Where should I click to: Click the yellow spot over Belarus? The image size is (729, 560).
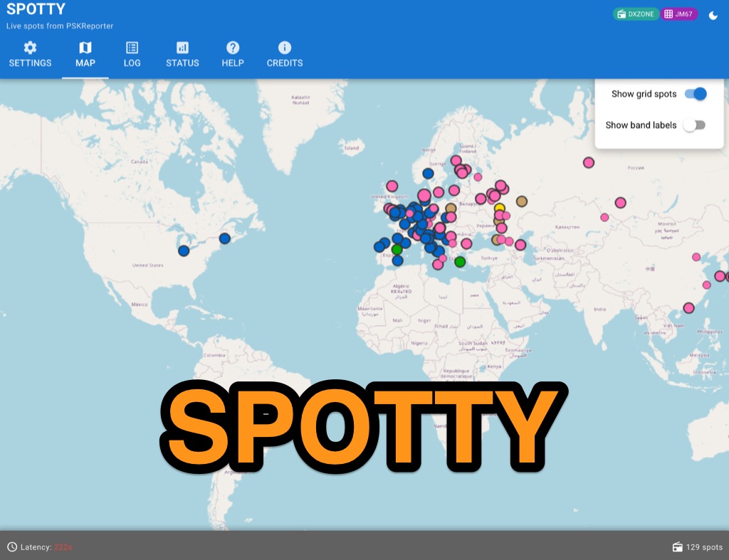pos(500,207)
